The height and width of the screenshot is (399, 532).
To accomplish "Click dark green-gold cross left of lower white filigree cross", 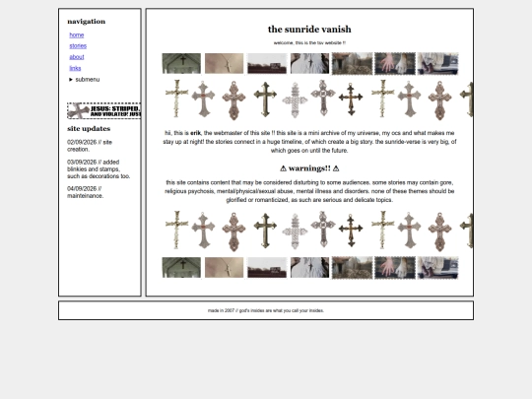I will tap(265, 231).
